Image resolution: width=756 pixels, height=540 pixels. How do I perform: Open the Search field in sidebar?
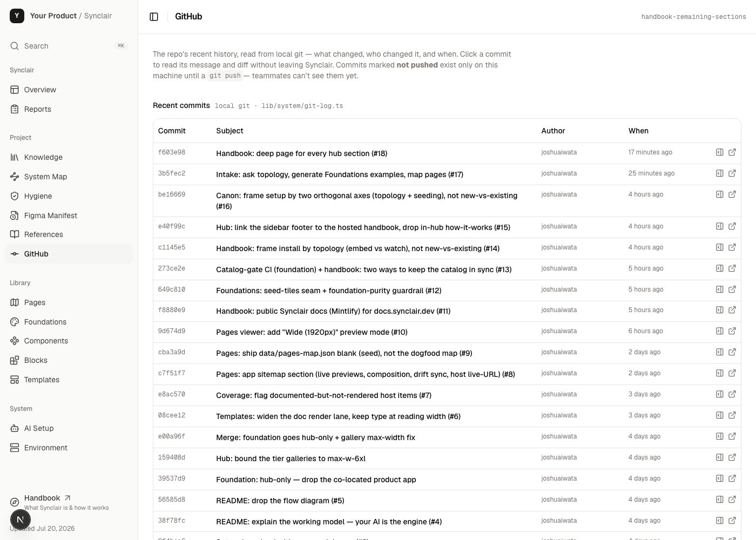tap(69, 46)
